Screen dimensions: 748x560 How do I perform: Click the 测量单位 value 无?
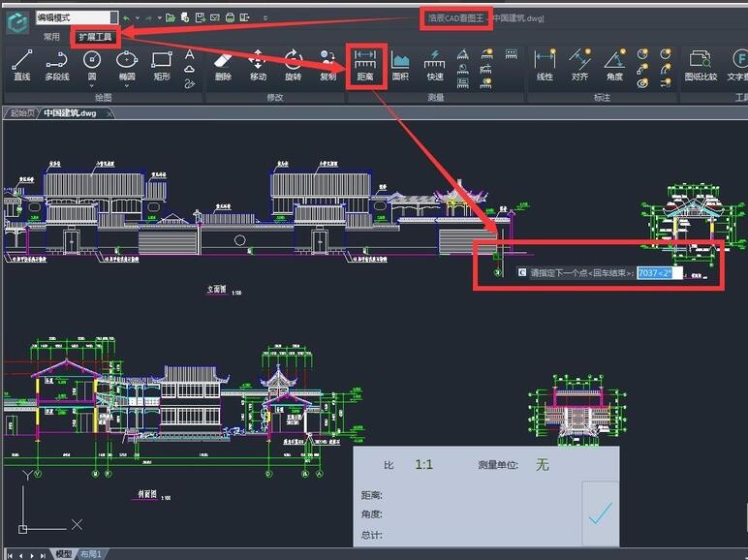coord(542,465)
